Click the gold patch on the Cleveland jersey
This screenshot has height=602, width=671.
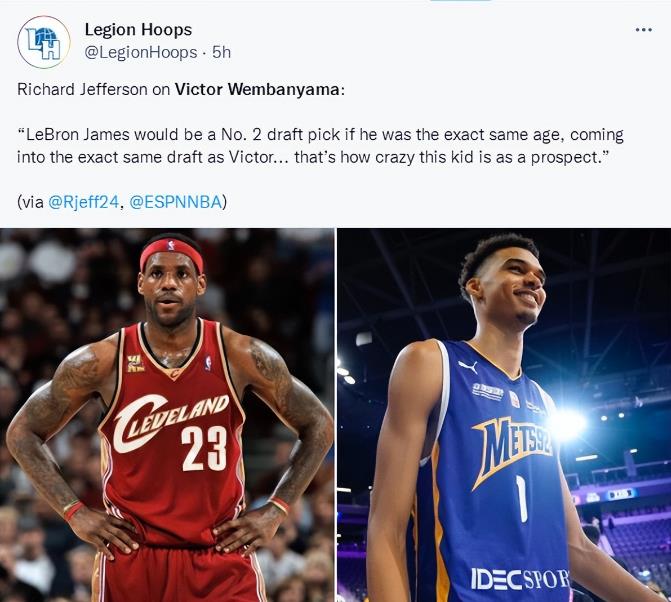pyautogui.click(x=135, y=363)
